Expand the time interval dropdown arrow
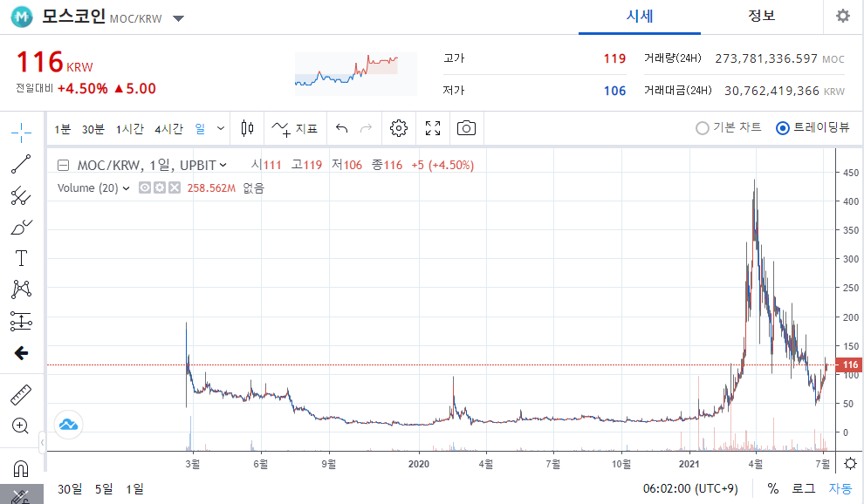Viewport: 864px width, 504px height. pyautogui.click(x=221, y=128)
